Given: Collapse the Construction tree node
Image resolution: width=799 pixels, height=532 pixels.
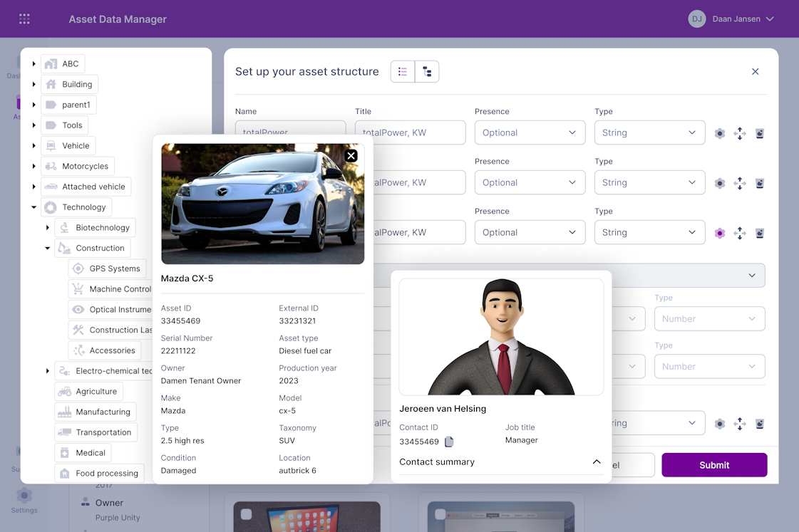Looking at the screenshot, I should click(47, 248).
